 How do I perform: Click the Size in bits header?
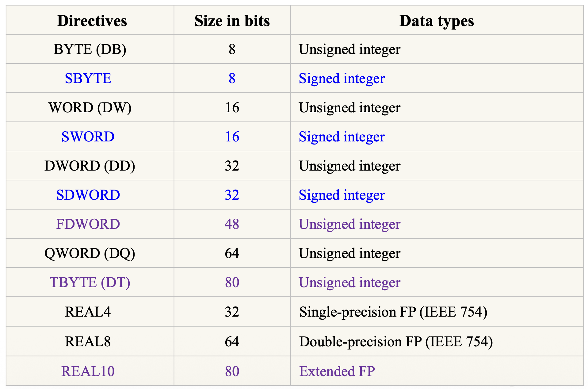tap(232, 21)
